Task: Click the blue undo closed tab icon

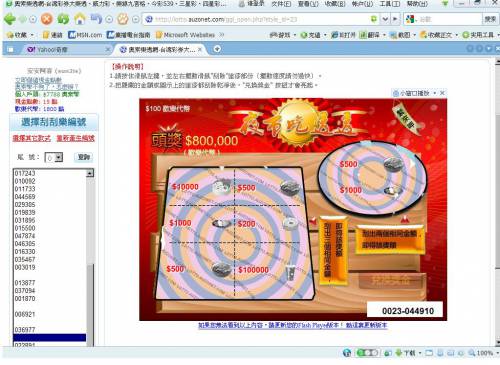Action: click(x=96, y=19)
